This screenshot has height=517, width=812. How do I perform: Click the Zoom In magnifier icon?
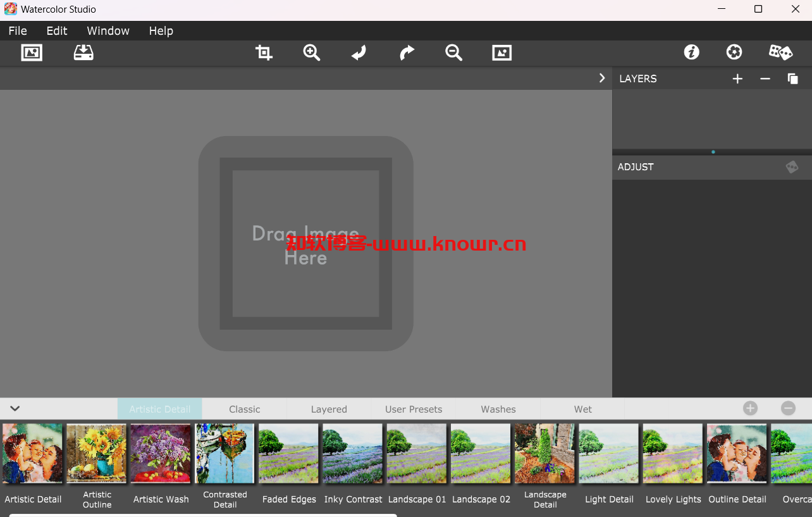pos(312,53)
